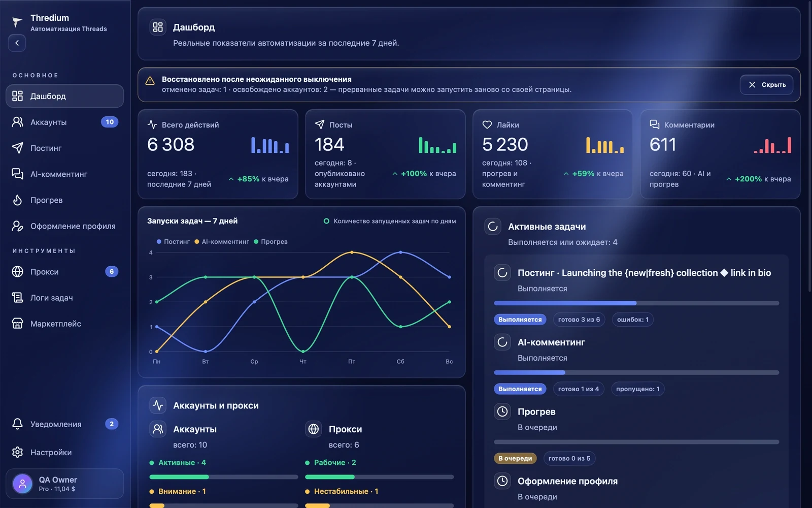This screenshot has height=508, width=812.
Task: Click the accounts badge showing 10
Action: point(110,122)
